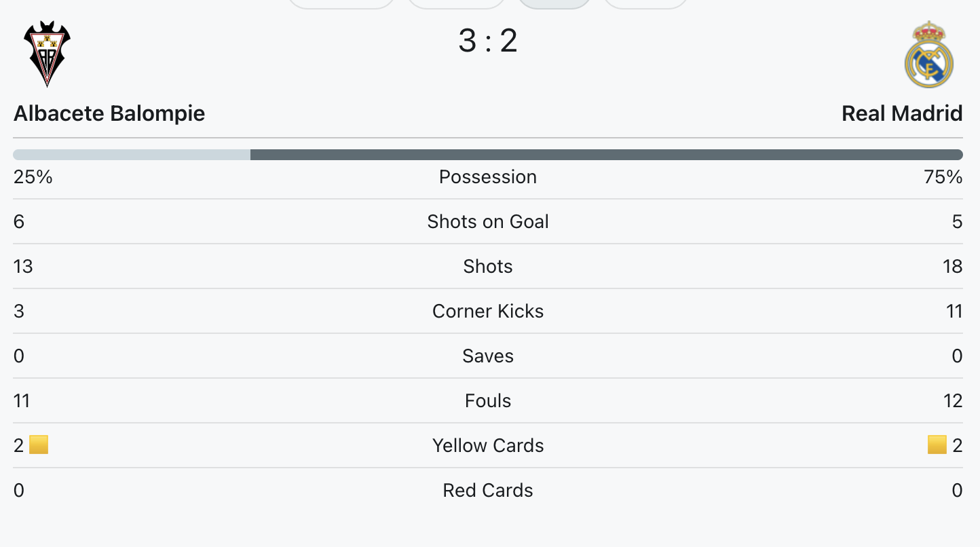Select the leftmost tab above the score
Screen dimensions: 980x547
pos(342,3)
